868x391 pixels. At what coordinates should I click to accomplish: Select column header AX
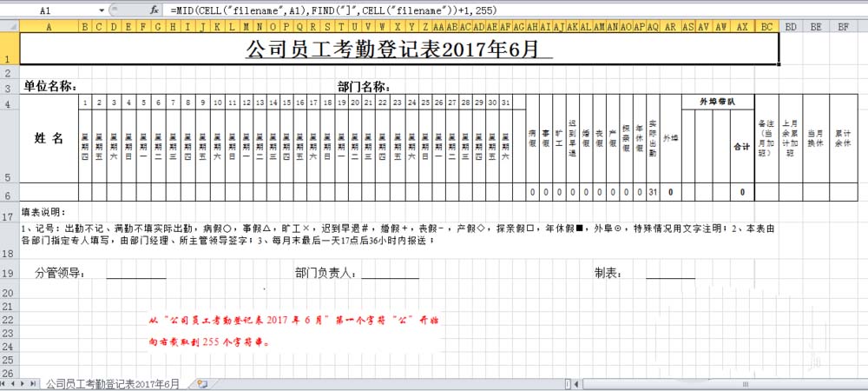pyautogui.click(x=742, y=26)
